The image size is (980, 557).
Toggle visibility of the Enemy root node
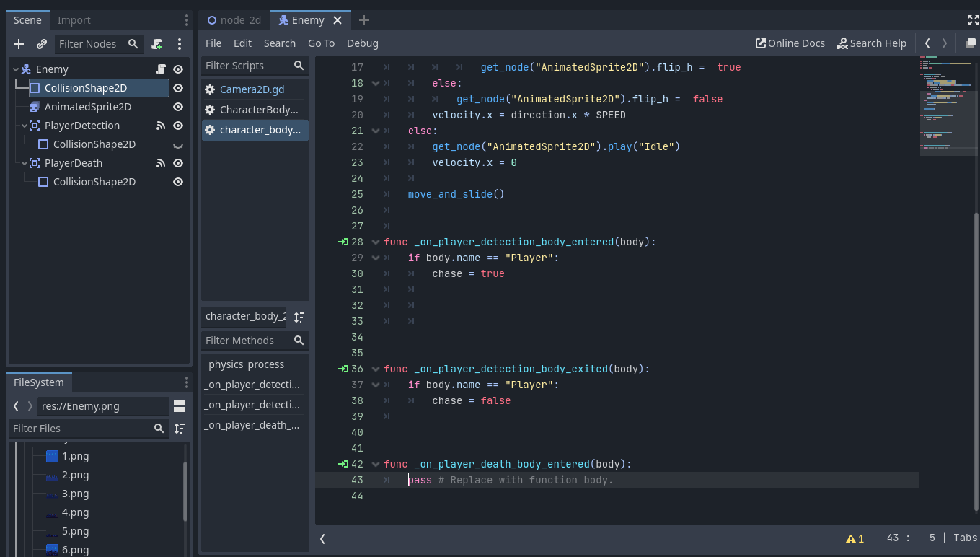pos(178,69)
